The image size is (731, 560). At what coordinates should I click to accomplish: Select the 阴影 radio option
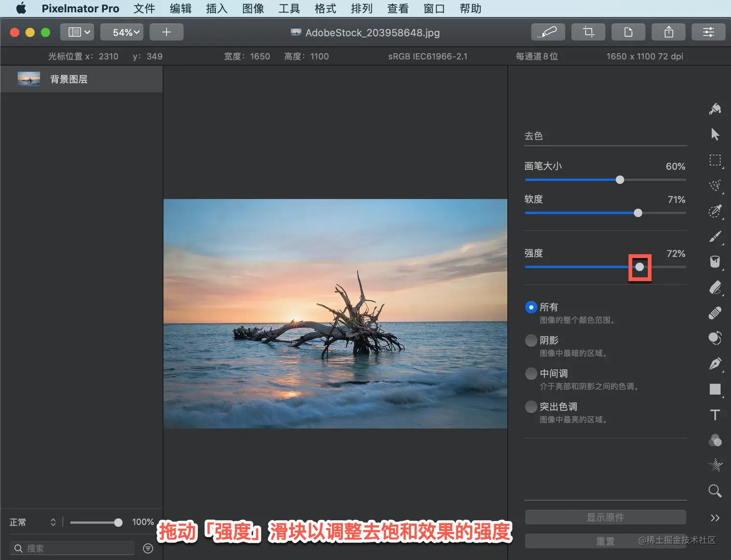(531, 340)
